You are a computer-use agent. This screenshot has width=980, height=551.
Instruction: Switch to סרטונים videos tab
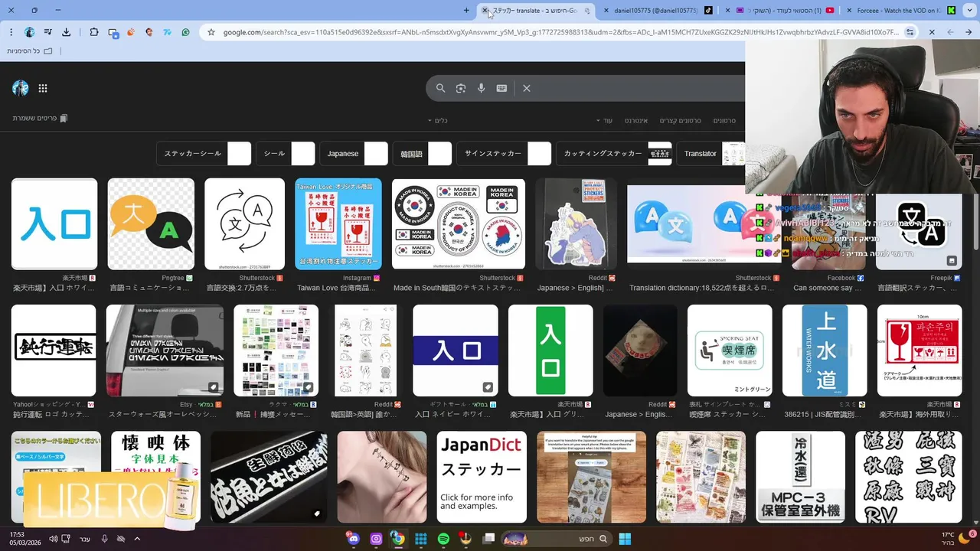[724, 121]
